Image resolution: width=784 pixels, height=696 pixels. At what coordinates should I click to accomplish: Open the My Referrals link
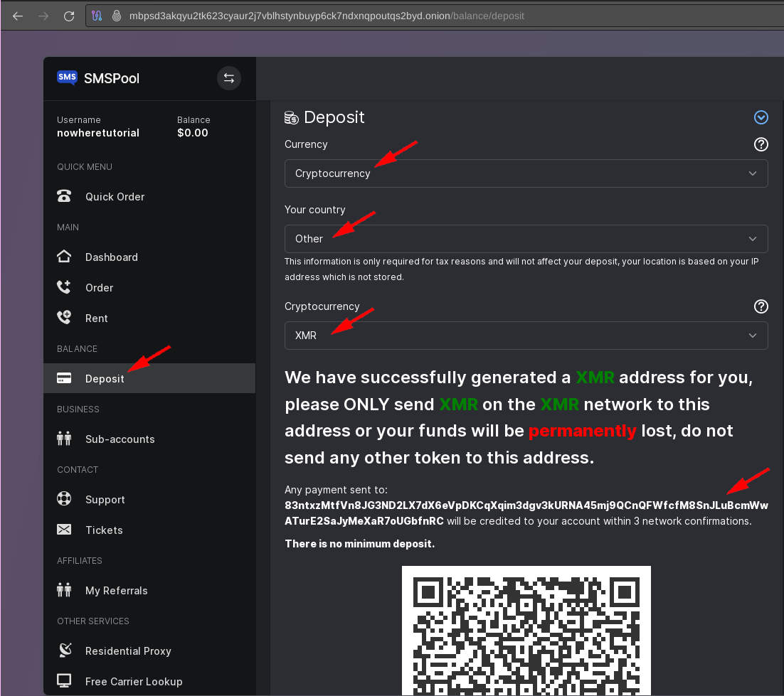(x=149, y=591)
